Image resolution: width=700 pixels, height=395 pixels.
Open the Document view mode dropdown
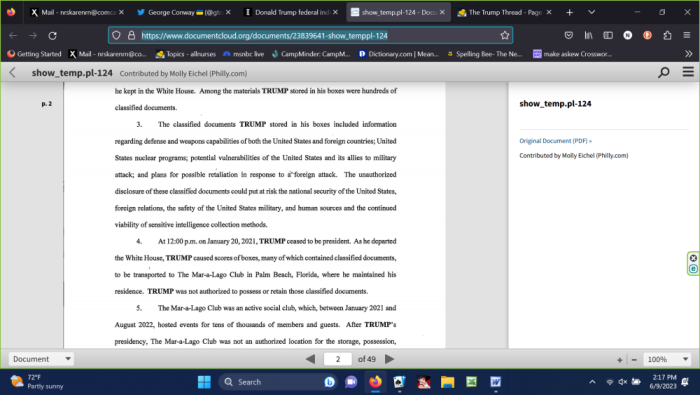pos(41,359)
